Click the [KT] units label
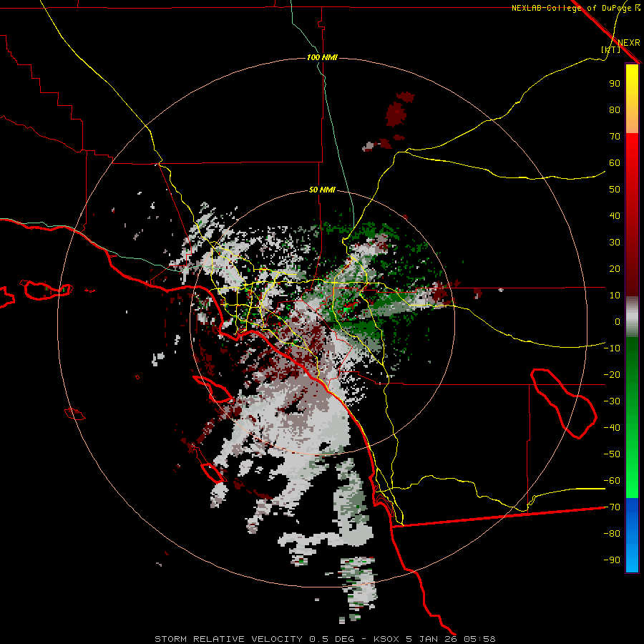Screen dimensions: 644x644 (x=610, y=49)
